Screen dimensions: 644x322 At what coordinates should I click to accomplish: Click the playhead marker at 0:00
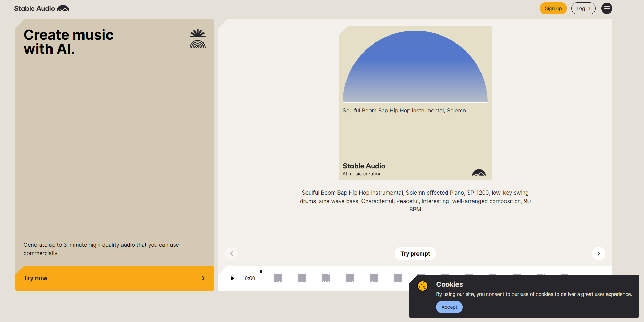coord(261,277)
